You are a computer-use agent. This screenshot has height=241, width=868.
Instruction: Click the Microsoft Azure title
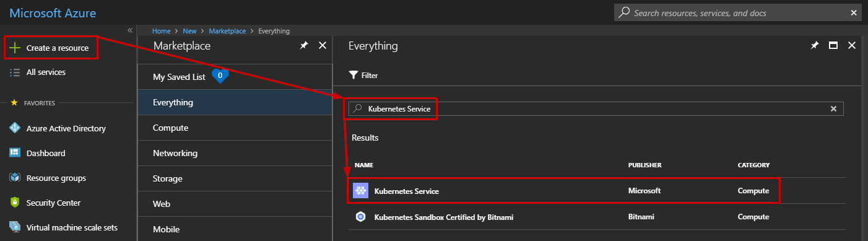click(53, 12)
